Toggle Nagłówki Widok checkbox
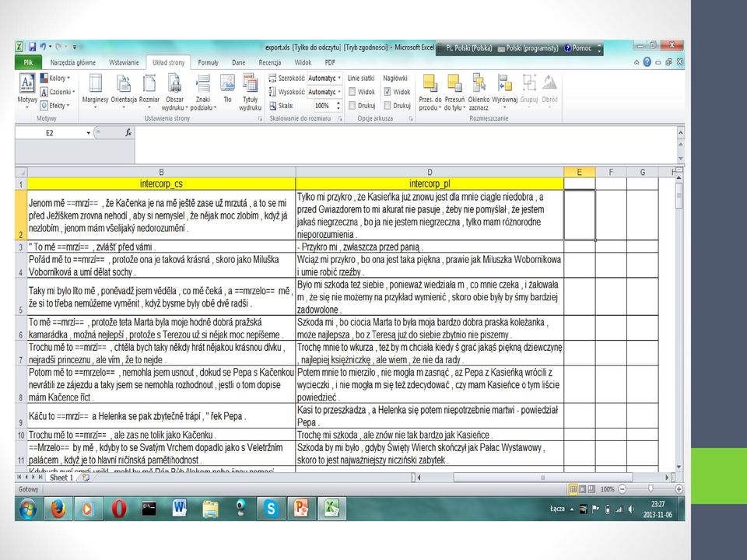 point(388,92)
